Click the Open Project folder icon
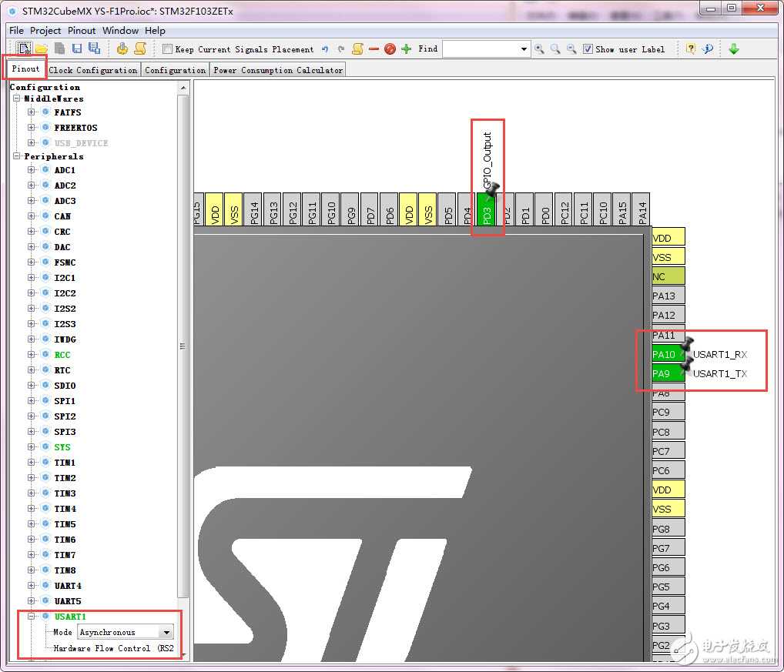This screenshot has width=784, height=672. pyautogui.click(x=41, y=48)
